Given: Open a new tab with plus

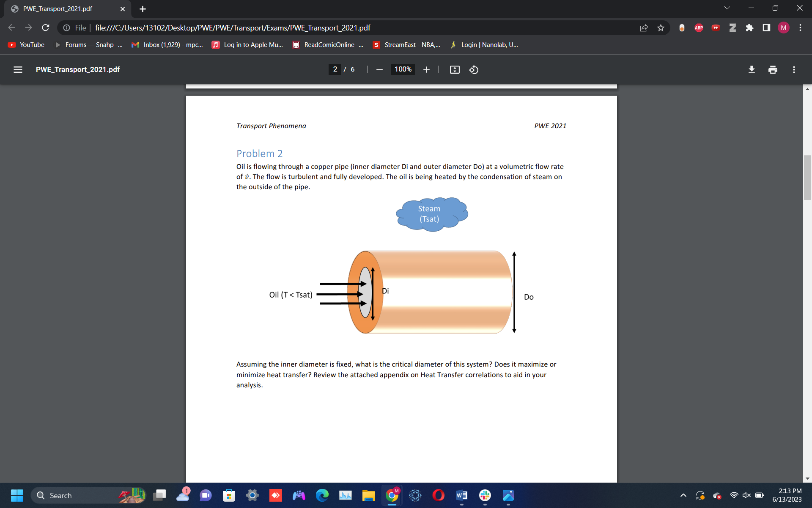Looking at the screenshot, I should [x=143, y=9].
